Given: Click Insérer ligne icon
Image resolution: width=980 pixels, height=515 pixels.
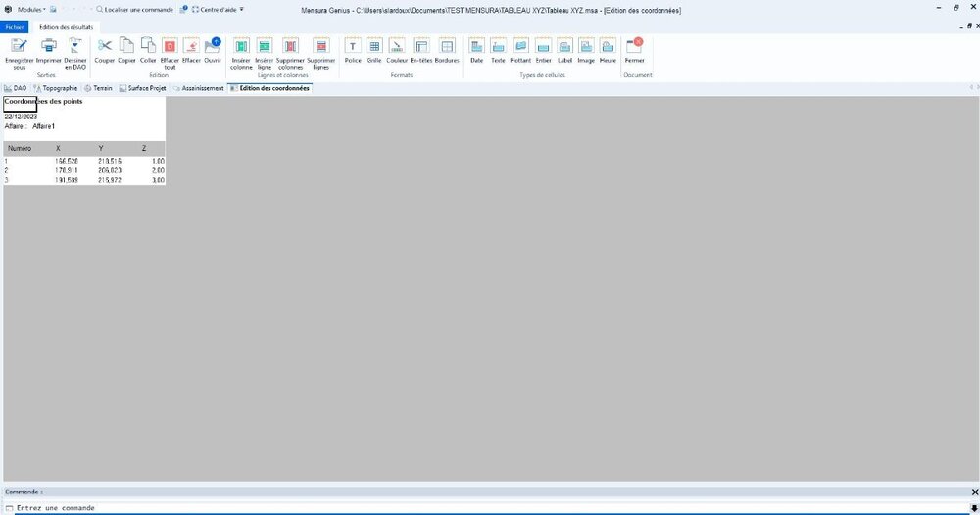Looking at the screenshot, I should tap(265, 46).
